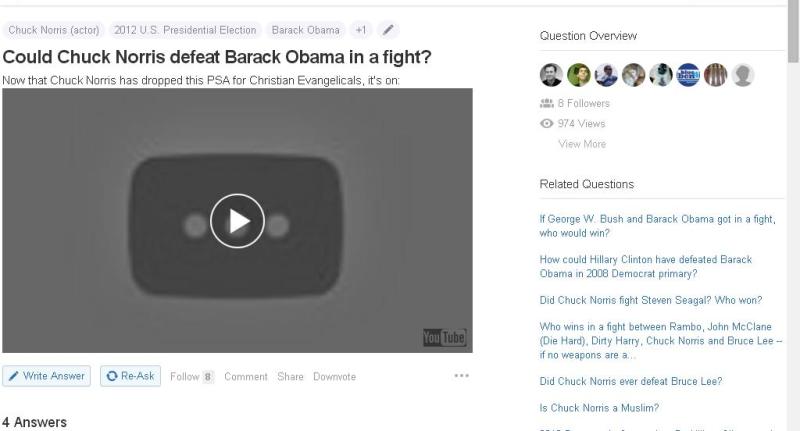
Task: Click the Views eye icon
Action: [546, 123]
